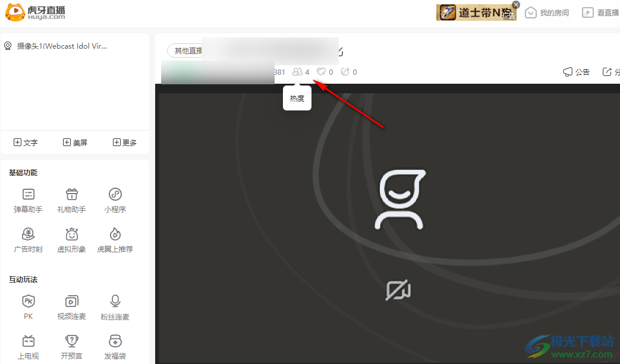Select the 摄像头1 webcam source
The width and height of the screenshot is (620, 364).
tap(56, 46)
